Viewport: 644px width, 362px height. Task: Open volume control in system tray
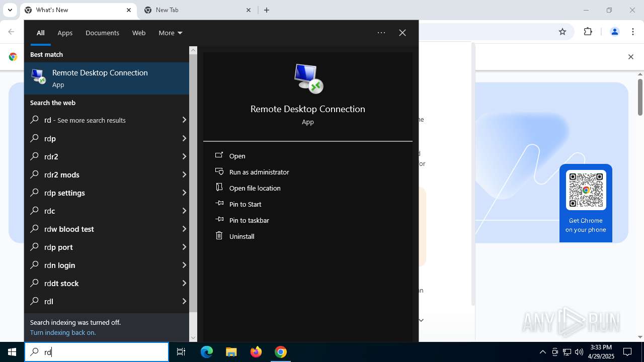[x=579, y=352]
